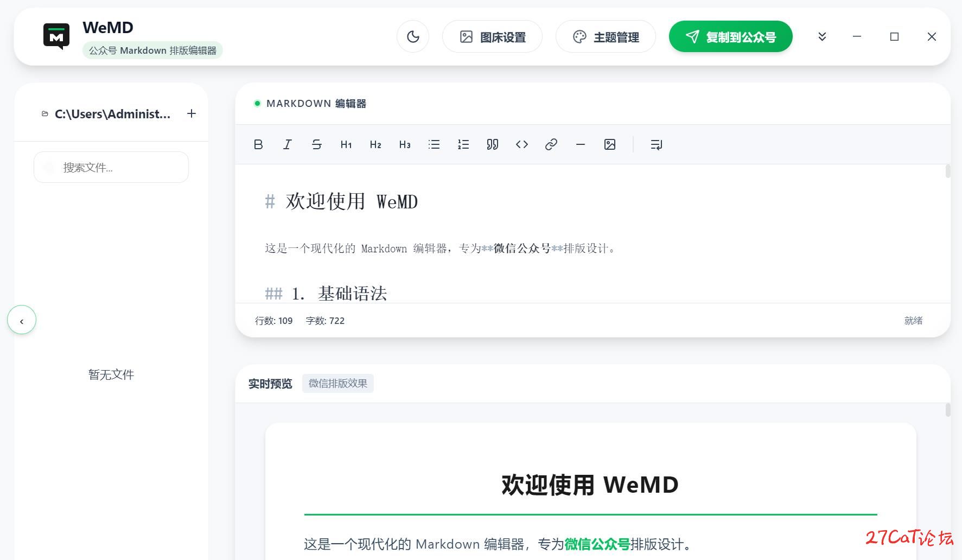
Task: Insert horizontal rule divider
Action: click(581, 144)
